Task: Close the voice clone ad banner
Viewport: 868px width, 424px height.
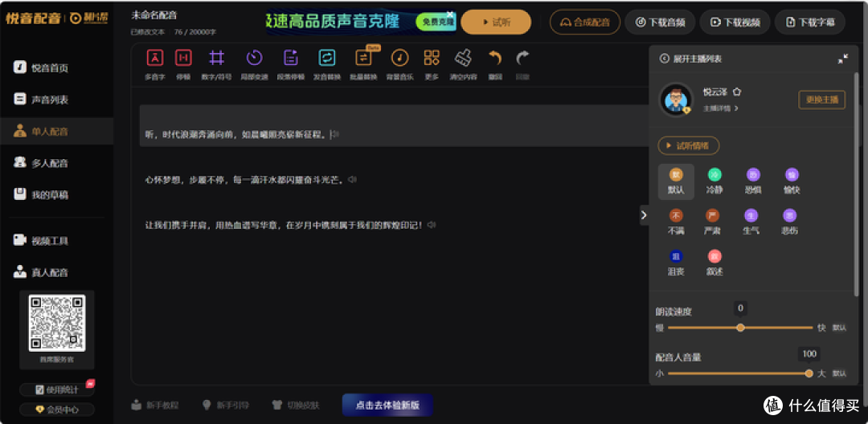Action: point(450,14)
